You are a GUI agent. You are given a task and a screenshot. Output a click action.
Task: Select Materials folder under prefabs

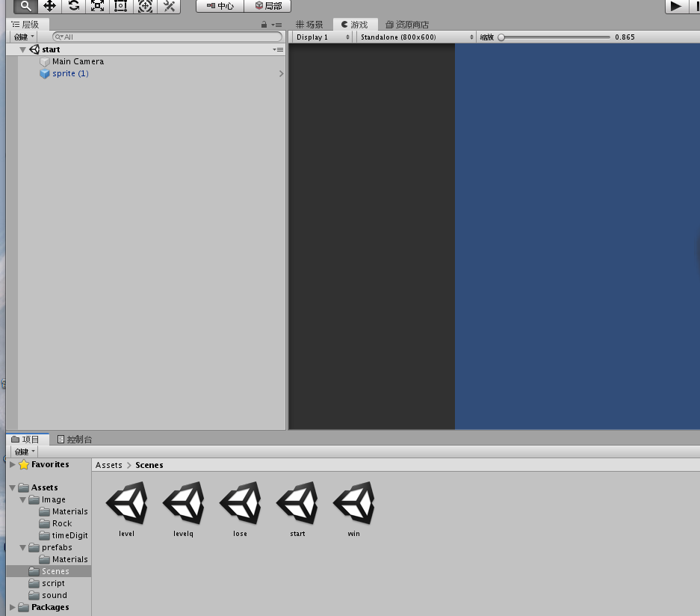pyautogui.click(x=69, y=559)
